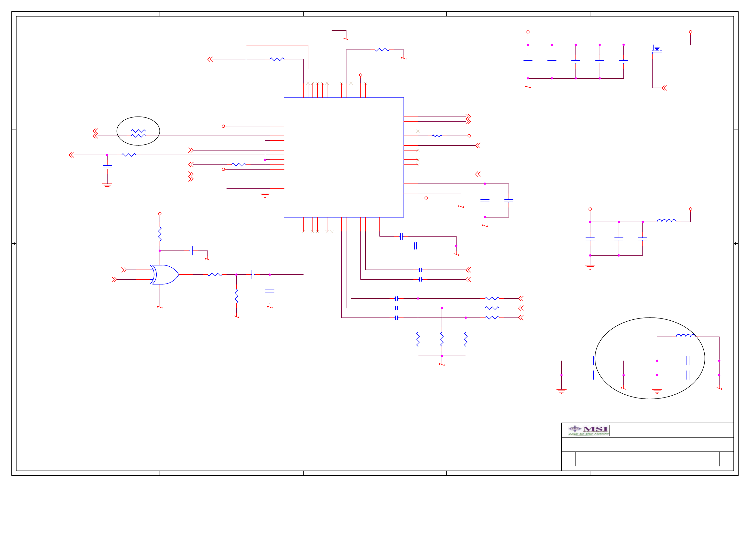Select the large blue IC rectangle

pyautogui.click(x=344, y=157)
